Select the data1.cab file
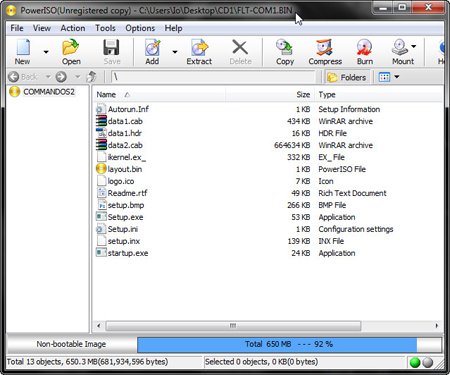This screenshot has height=375, width=450. coord(125,121)
